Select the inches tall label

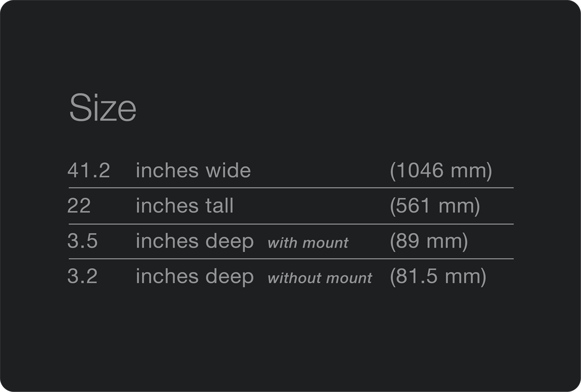[x=184, y=206]
